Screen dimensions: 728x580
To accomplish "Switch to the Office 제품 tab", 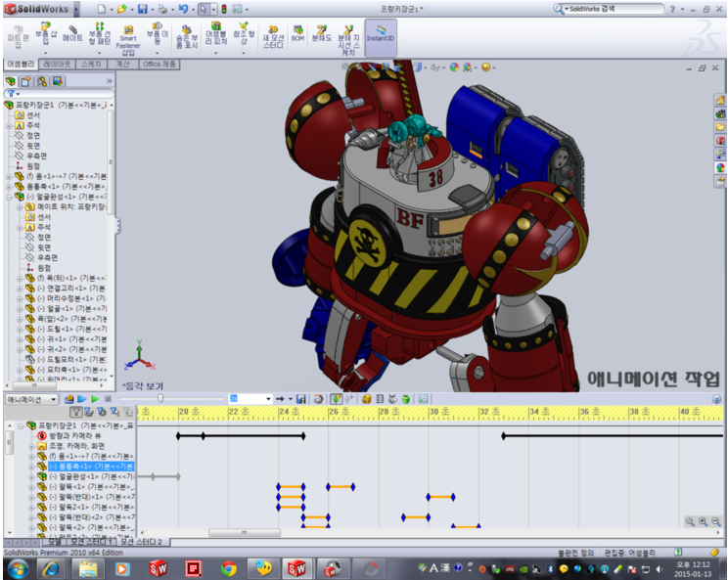I will coord(159,64).
